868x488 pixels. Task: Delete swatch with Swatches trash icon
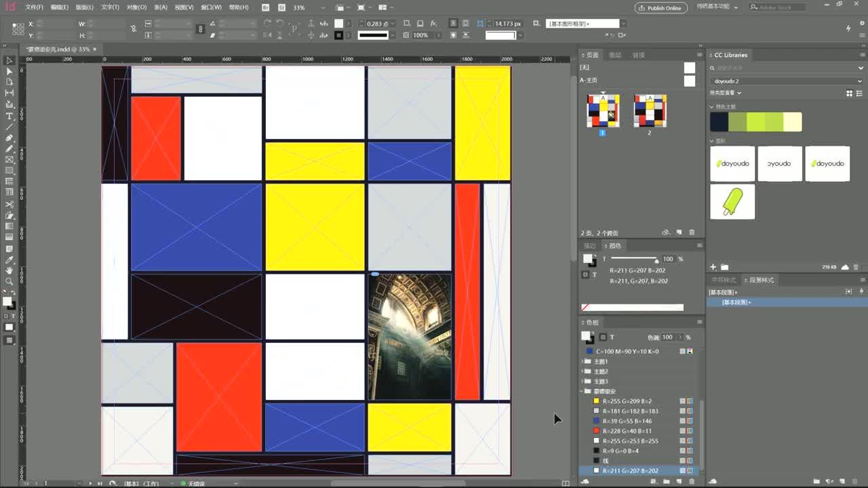(x=692, y=481)
